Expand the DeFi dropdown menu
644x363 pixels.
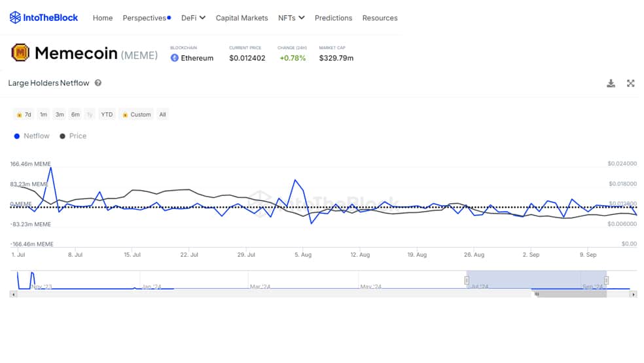194,18
